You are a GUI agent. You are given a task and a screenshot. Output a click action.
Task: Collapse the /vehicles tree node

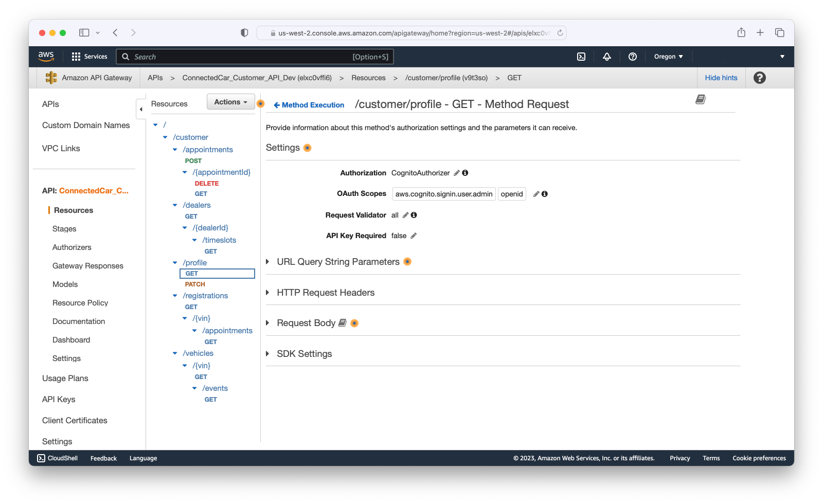click(175, 353)
